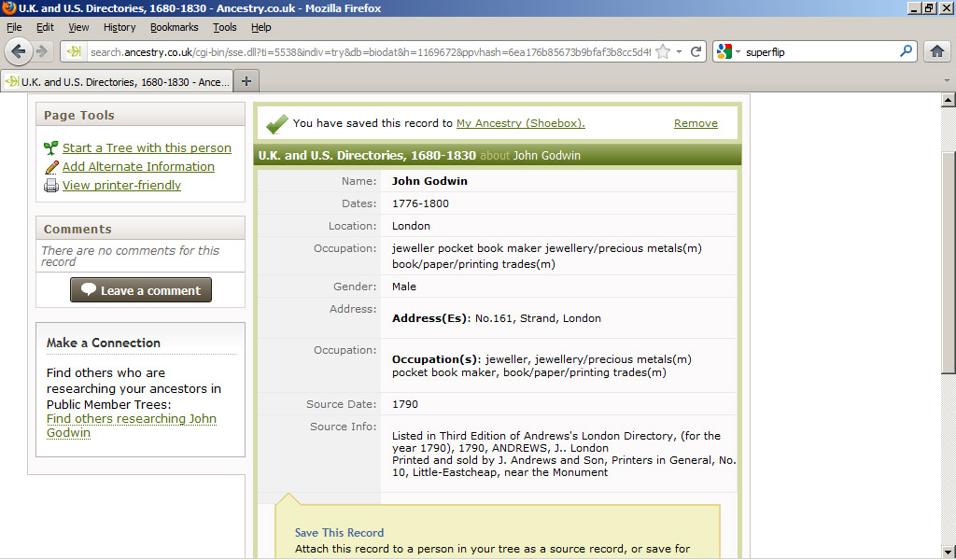Viewport: 956px width, 560px height.
Task: Click the Source Date value 1790
Action: [405, 404]
